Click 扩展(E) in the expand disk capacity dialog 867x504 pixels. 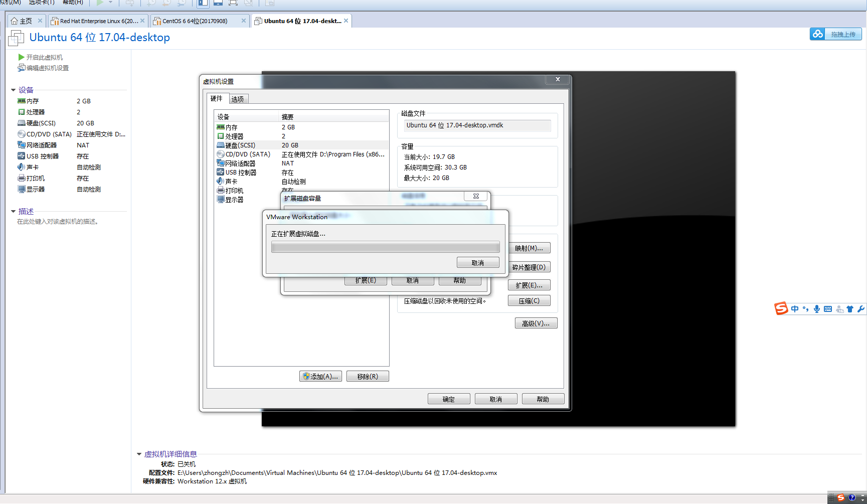point(366,281)
